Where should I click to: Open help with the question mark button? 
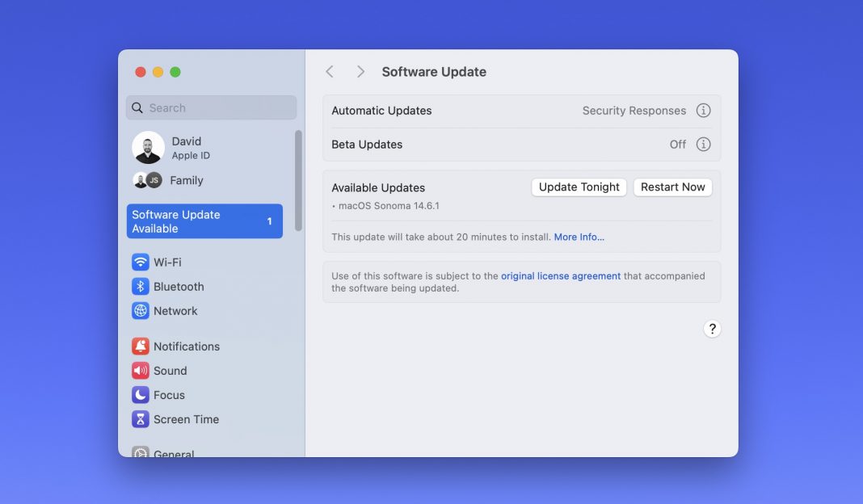(711, 329)
